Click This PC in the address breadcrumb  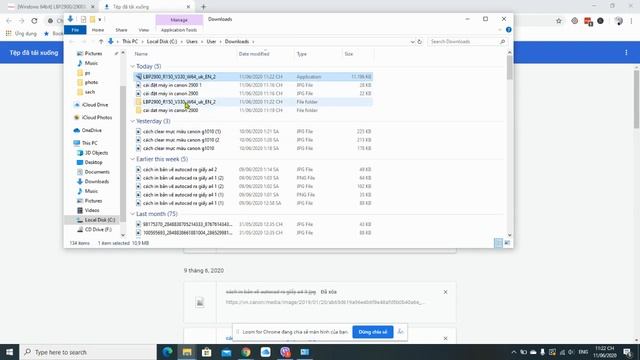tap(130, 42)
